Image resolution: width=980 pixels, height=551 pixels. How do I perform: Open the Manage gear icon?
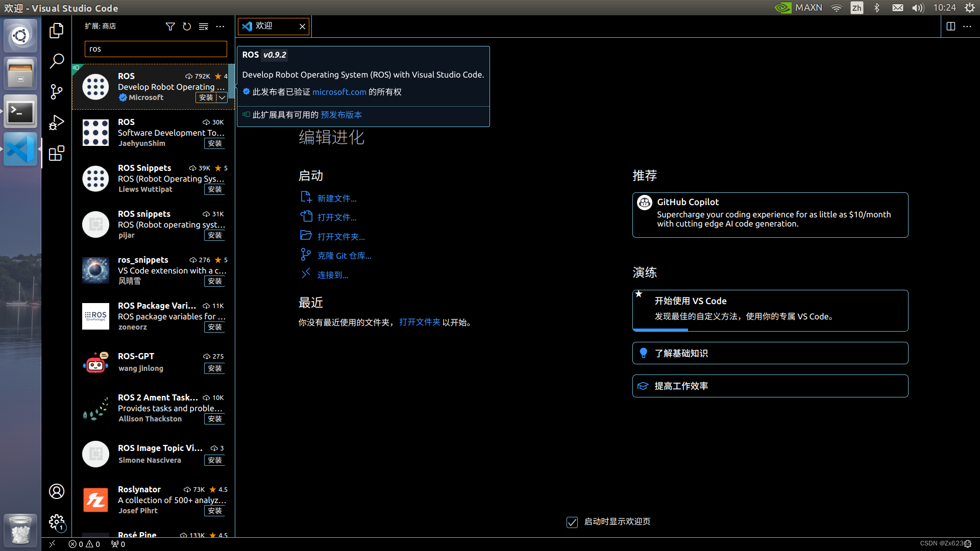(57, 522)
